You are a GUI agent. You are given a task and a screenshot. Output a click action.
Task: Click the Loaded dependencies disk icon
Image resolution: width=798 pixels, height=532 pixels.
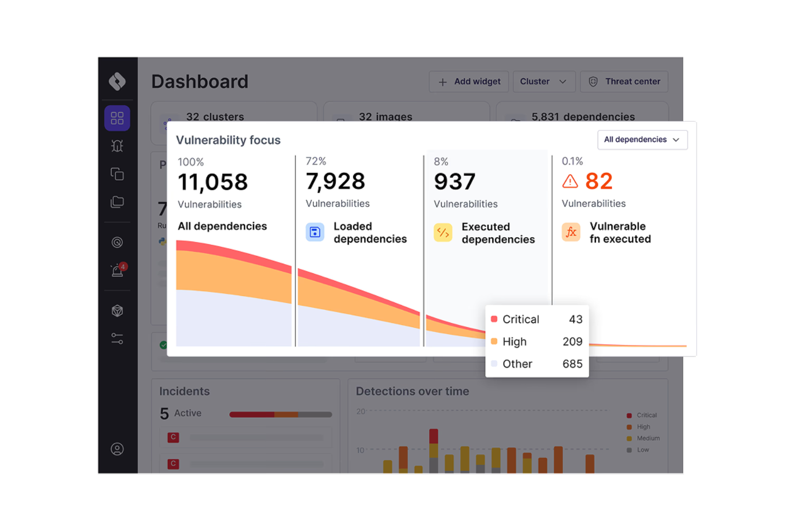click(315, 232)
